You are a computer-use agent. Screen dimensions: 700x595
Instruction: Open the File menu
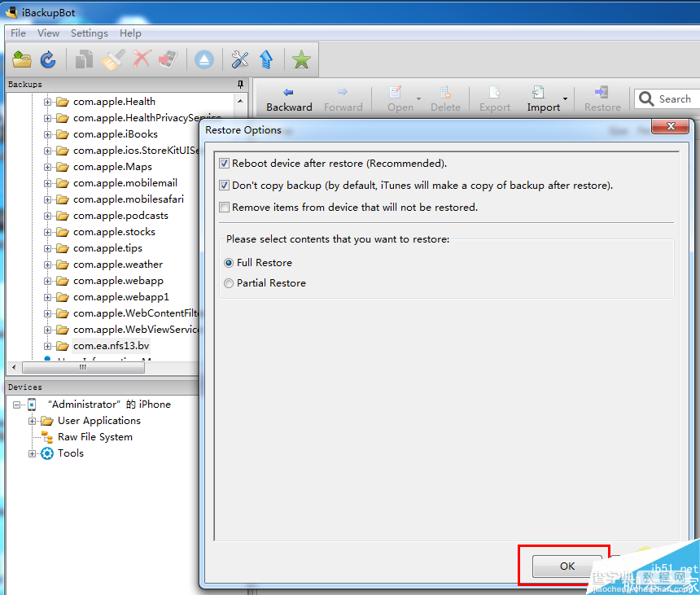[18, 33]
